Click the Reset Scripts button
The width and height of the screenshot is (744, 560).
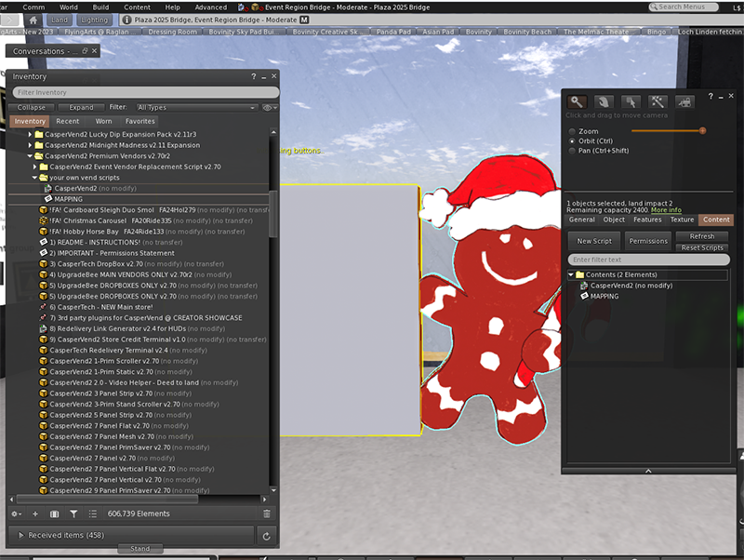click(702, 247)
